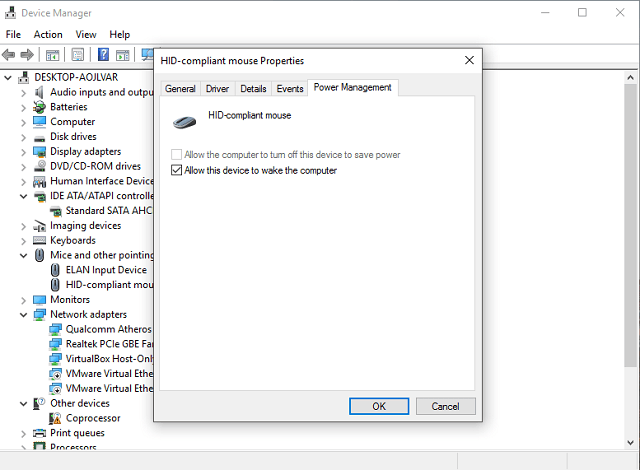This screenshot has height=470, width=640.
Task: Uncheck Allow this device to wake the computer
Action: coord(176,170)
